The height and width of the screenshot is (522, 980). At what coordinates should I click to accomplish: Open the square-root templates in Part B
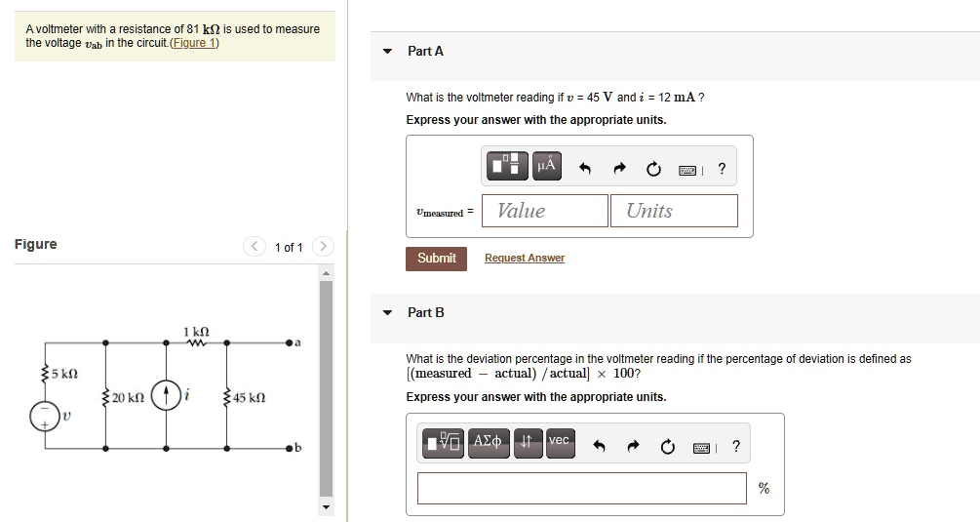pyautogui.click(x=444, y=444)
